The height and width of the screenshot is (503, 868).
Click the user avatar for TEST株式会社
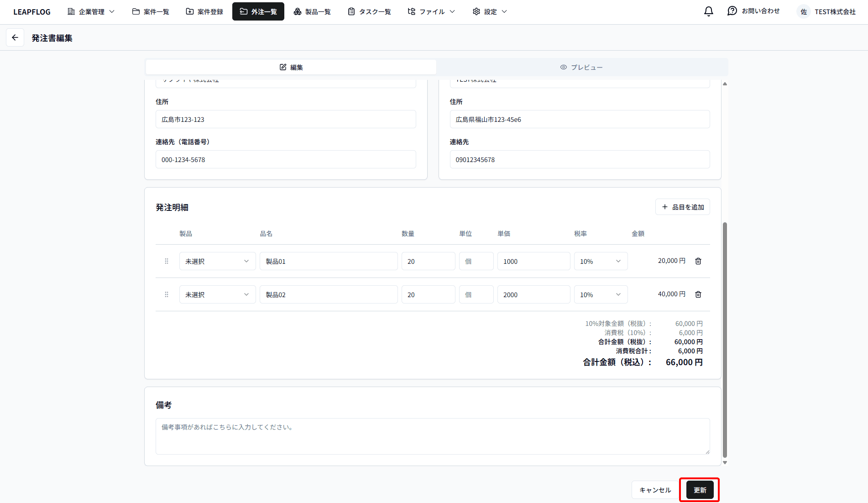(803, 12)
